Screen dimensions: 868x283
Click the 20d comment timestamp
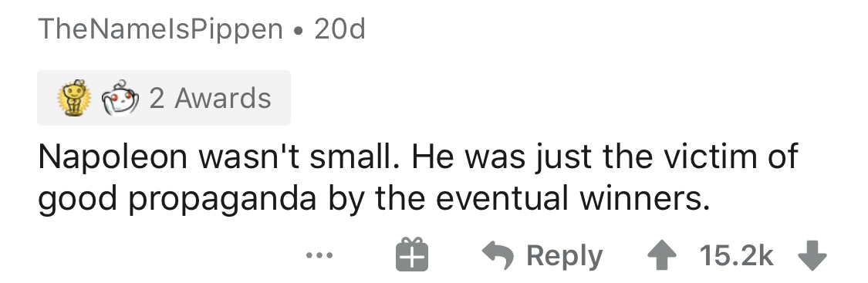point(340,29)
